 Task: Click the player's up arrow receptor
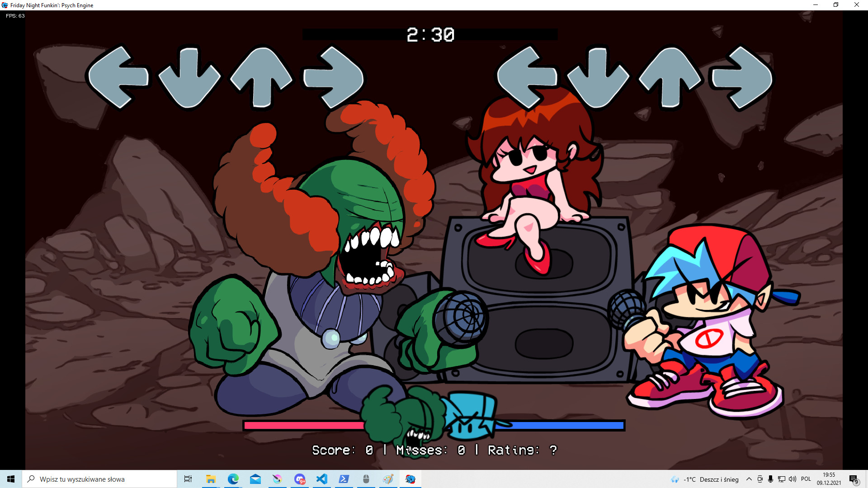coord(670,78)
